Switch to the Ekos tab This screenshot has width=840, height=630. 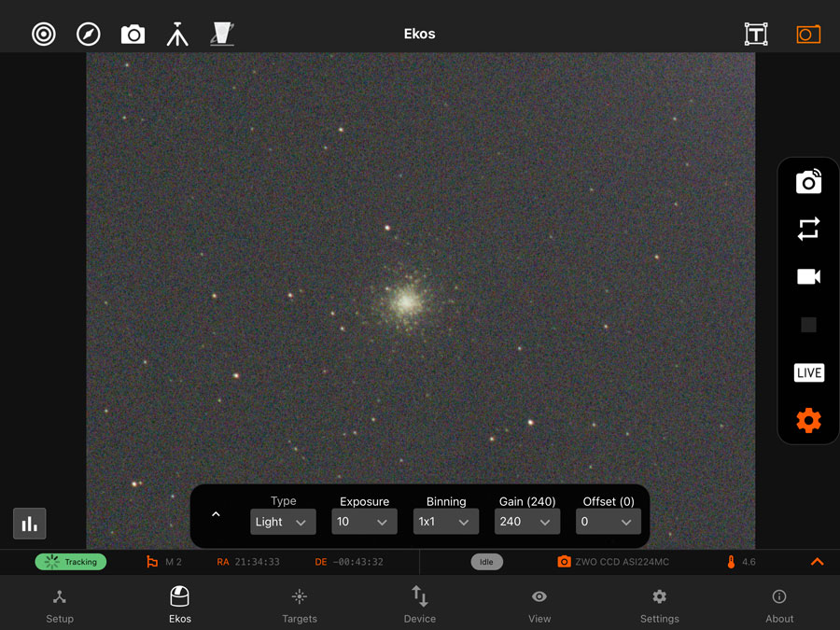[x=179, y=606]
